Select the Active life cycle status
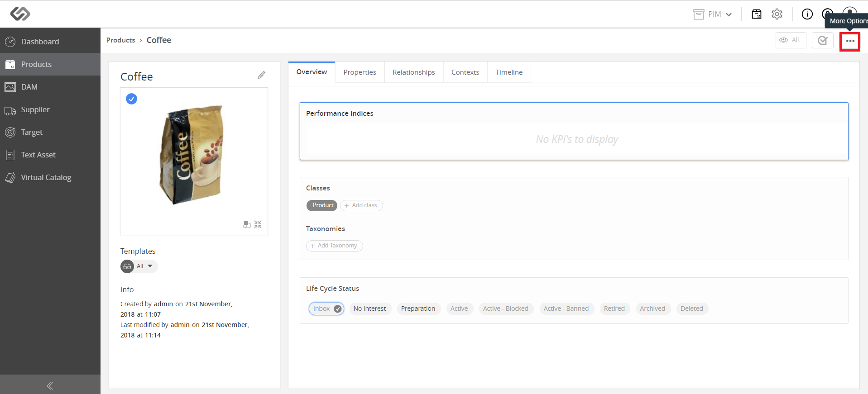This screenshot has height=394, width=868. pos(459,309)
